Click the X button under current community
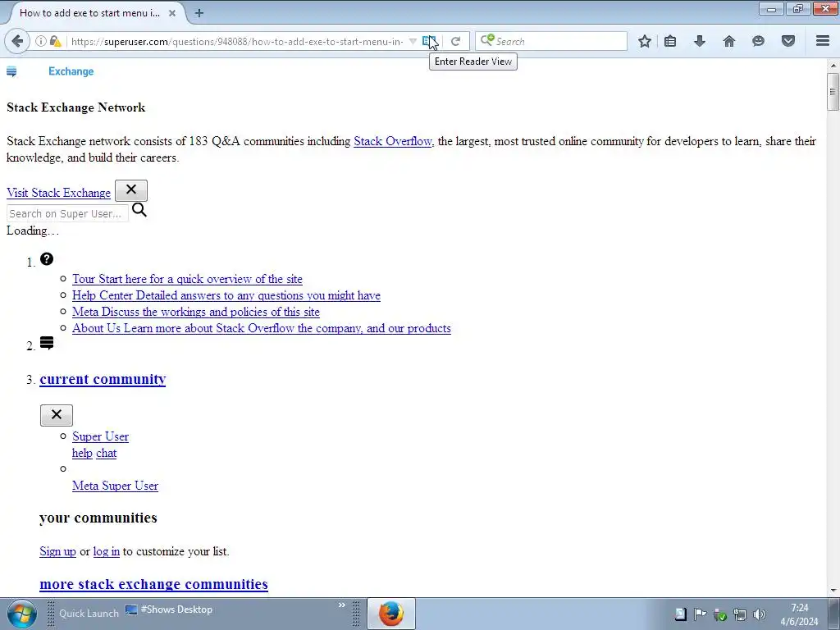The width and height of the screenshot is (840, 630). (57, 415)
